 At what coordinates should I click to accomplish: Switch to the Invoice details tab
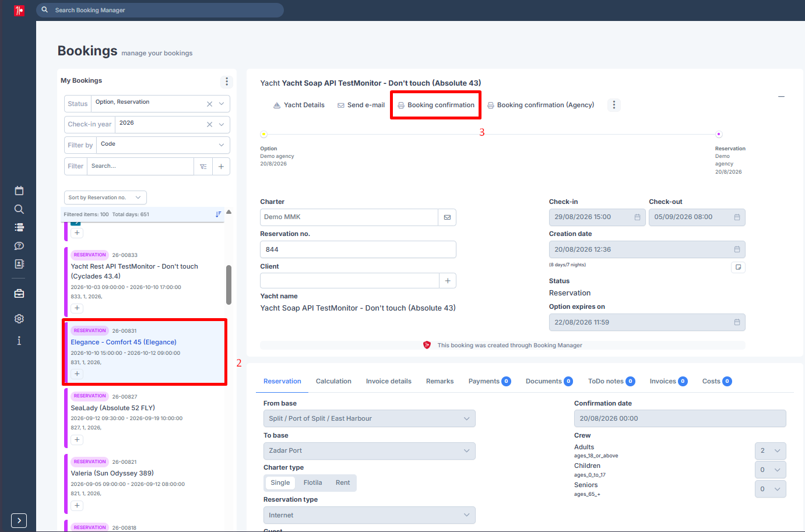tap(389, 382)
